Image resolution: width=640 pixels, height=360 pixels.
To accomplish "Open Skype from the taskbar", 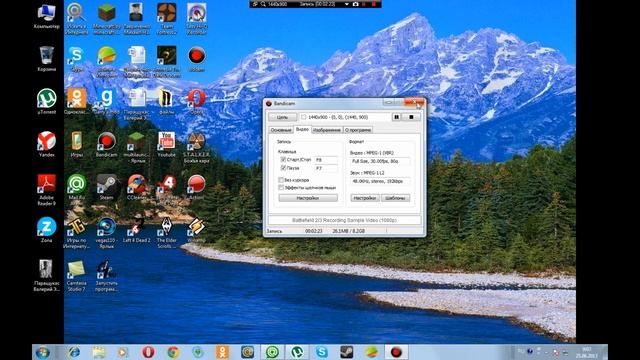I will coord(322,352).
